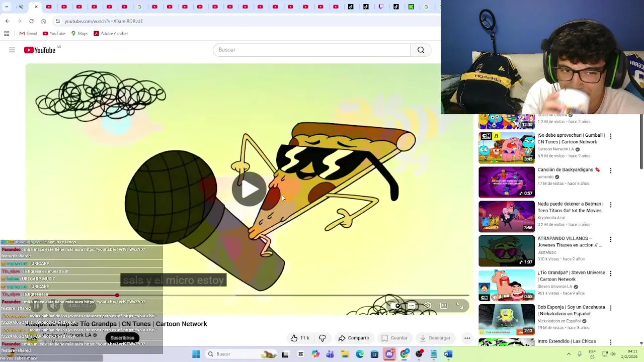Open the Adobe Acrobat bookmark
Viewport: 644px width, 362px height.
[111, 34]
